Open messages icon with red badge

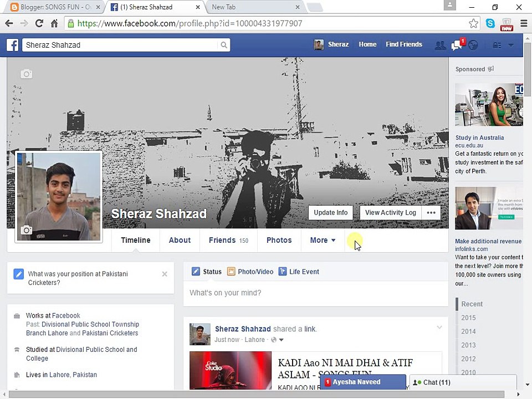[457, 45]
